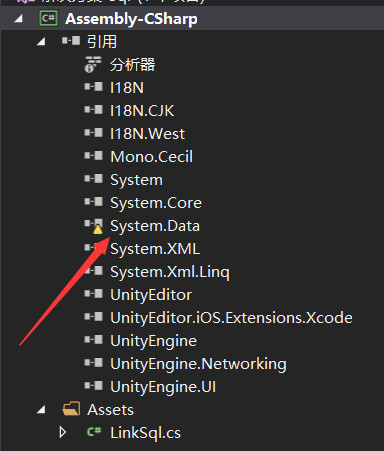
Task: Click the UnityEngine.UI reference icon
Action: click(93, 386)
